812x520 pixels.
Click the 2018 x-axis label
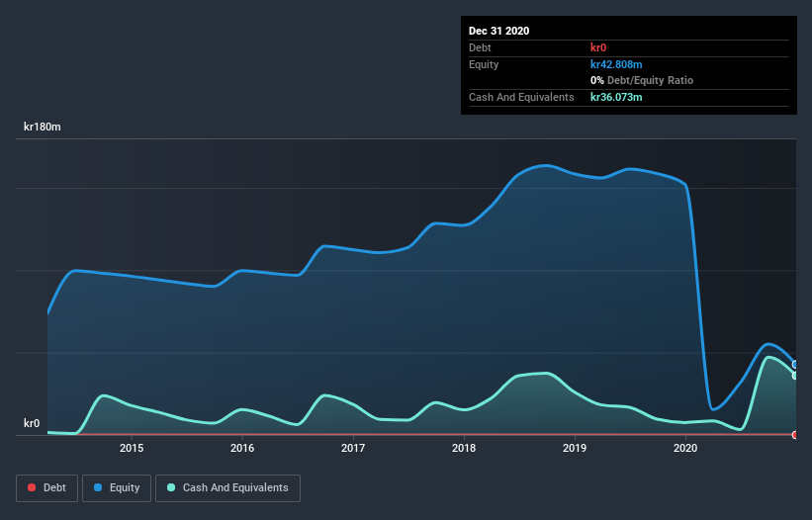[464, 448]
